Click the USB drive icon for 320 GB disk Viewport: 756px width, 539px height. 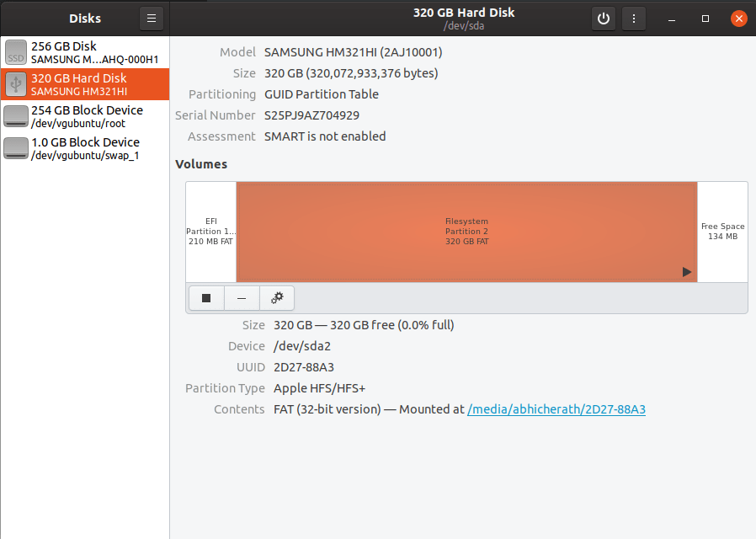(15, 84)
